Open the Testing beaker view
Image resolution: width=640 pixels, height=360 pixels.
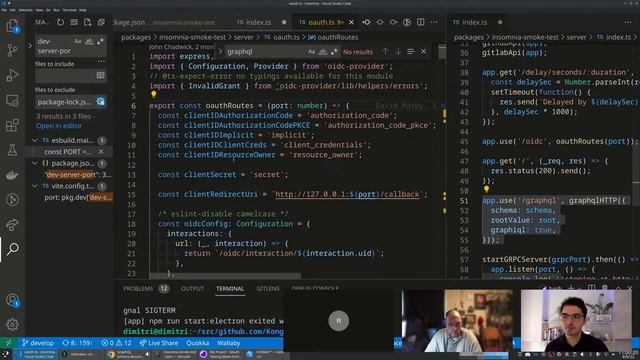pyautogui.click(x=12, y=150)
